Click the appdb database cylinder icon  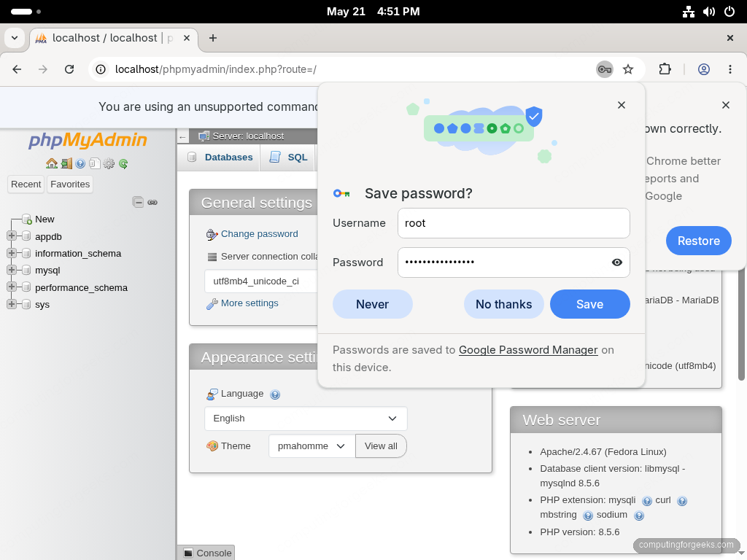26,236
